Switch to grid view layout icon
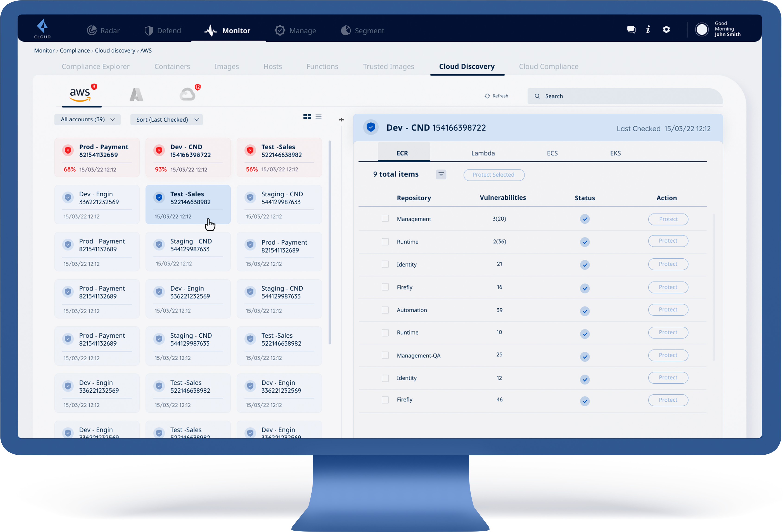783x532 pixels. click(307, 116)
